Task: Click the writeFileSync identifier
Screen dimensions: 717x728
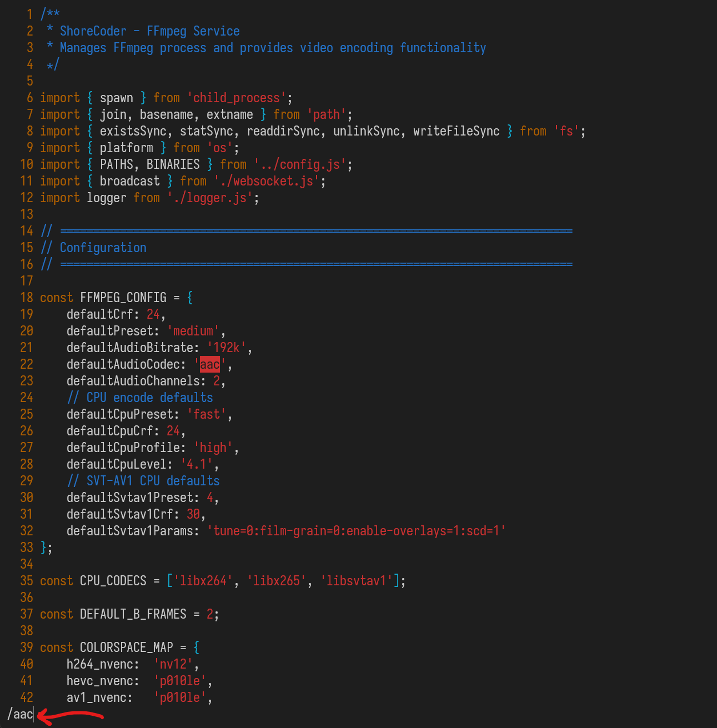Action: [x=457, y=131]
